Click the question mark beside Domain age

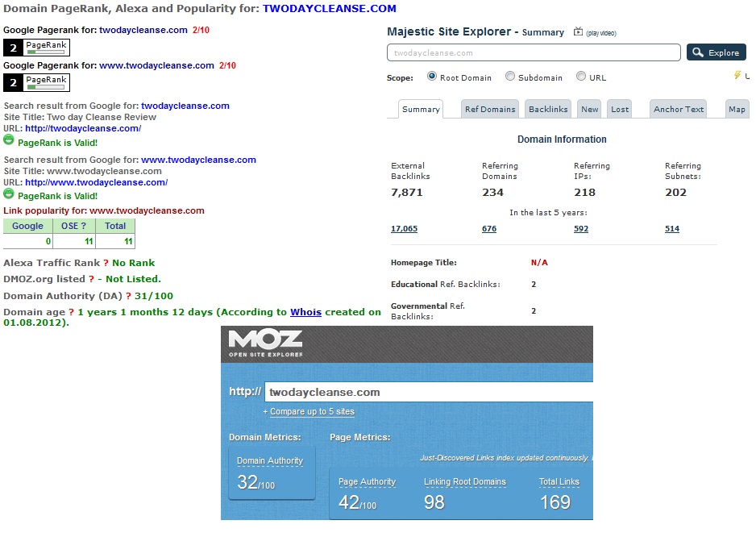(72, 312)
